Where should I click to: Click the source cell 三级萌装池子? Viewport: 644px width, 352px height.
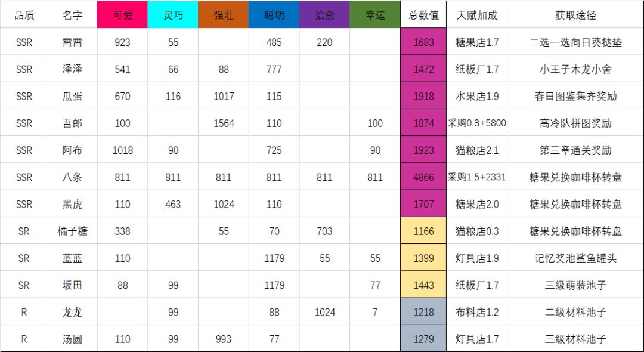(x=575, y=285)
